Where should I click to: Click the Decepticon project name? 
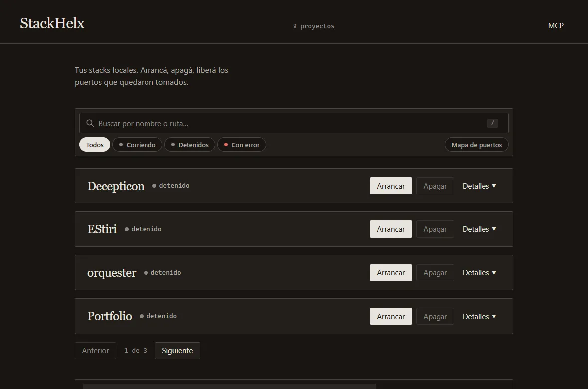coord(116,186)
